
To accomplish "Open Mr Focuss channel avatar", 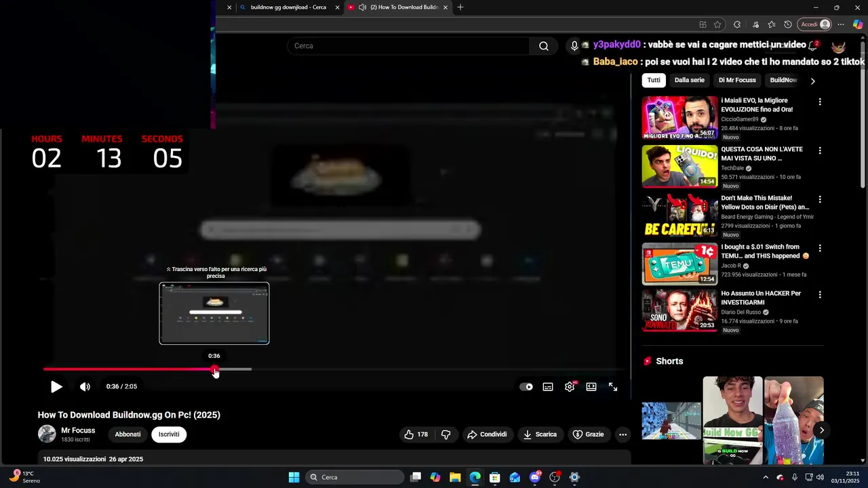I will (47, 434).
